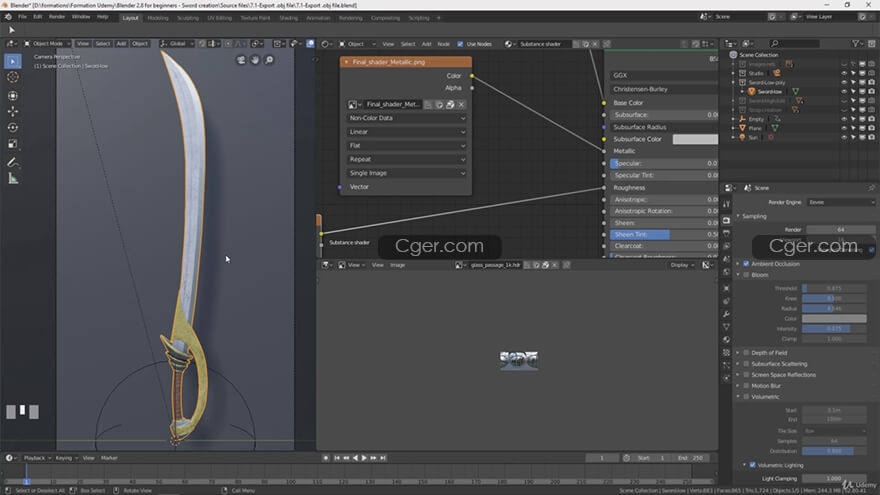
Task: Enable Motion Blur checkbox
Action: 746,386
